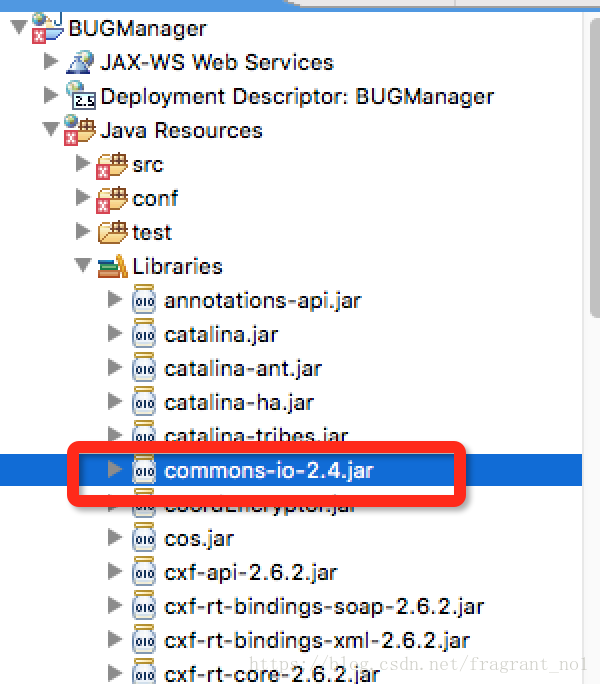This screenshot has height=684, width=600.
Task: Select cxf-api-2.6.2.jar entry
Action: click(x=251, y=574)
